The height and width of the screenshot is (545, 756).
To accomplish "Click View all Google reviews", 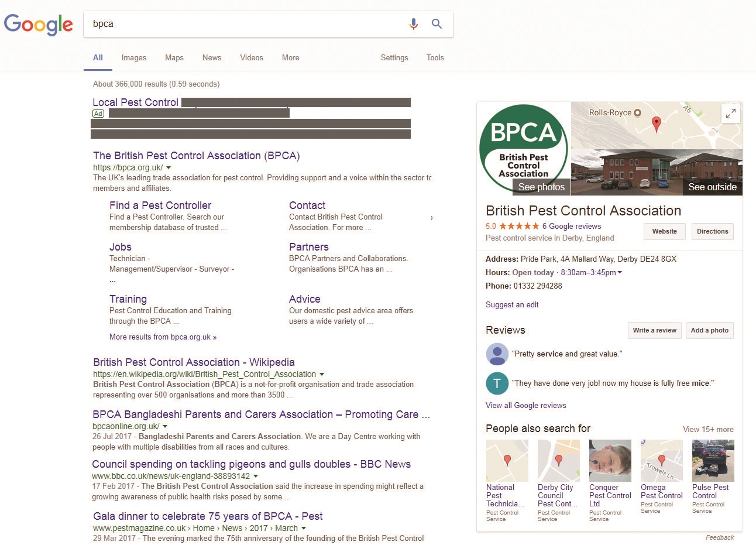I will [x=526, y=406].
